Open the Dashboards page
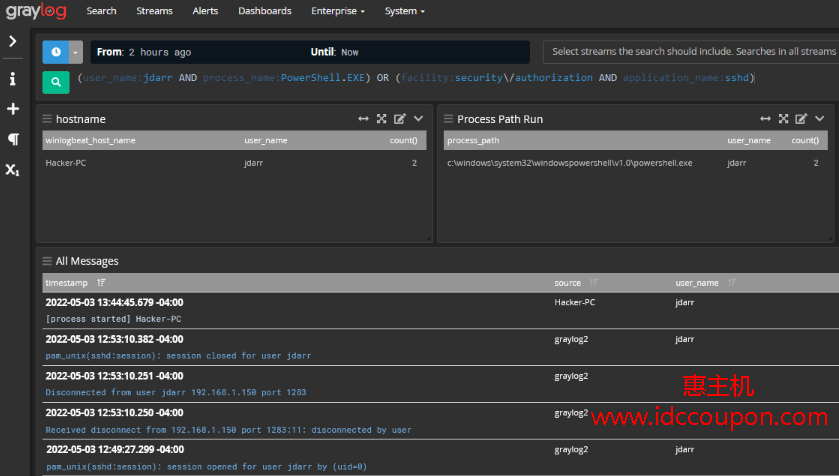This screenshot has width=839, height=476. pyautogui.click(x=265, y=11)
